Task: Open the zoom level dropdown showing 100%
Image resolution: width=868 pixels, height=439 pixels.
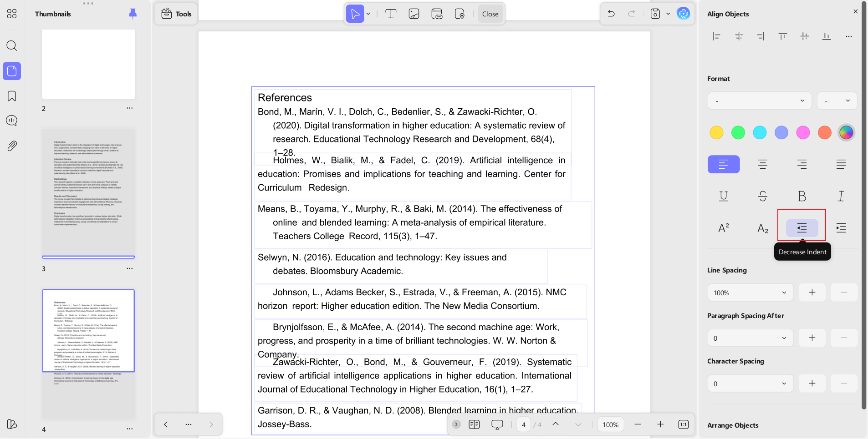Action: click(610, 424)
